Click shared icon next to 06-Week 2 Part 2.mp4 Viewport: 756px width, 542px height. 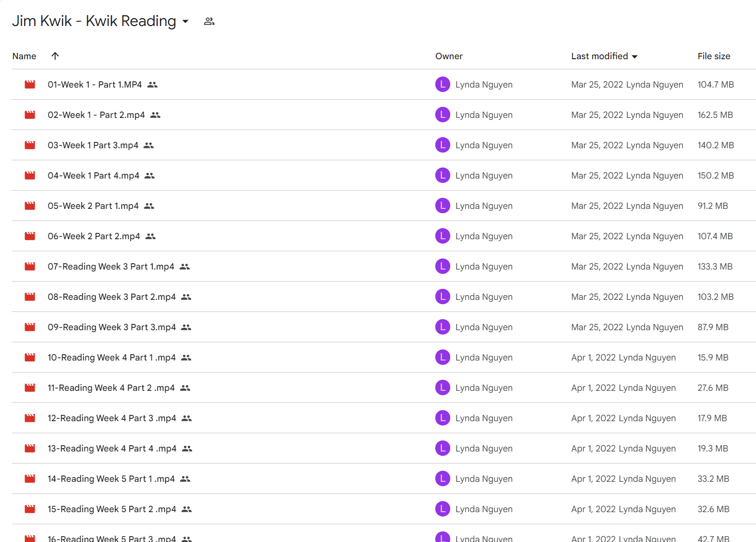point(151,236)
